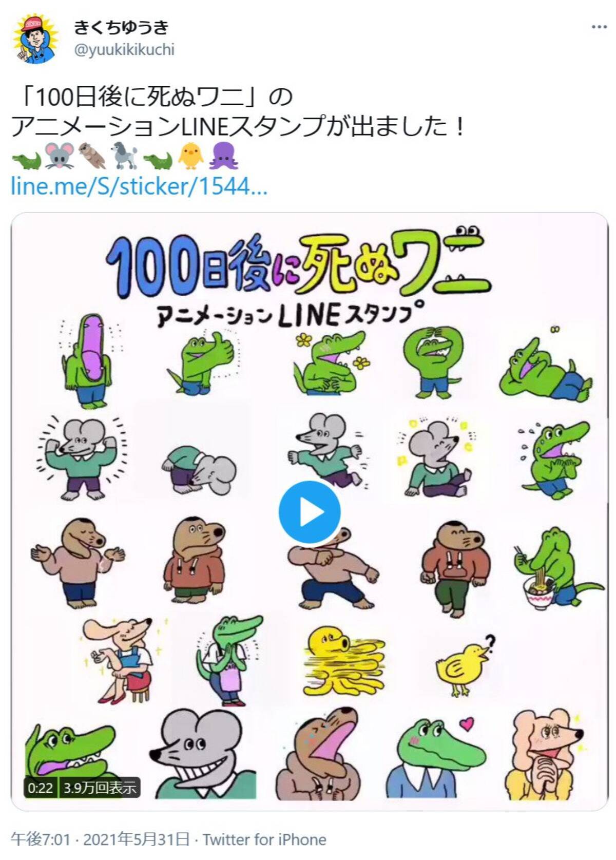The height and width of the screenshot is (860, 616).
Task: Click the 0:22 video duration badge
Action: (40, 788)
